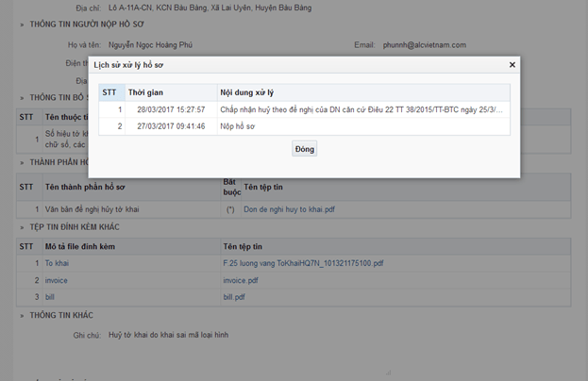Toggle the THÀNH PHẦN HỒ SƠ section header
Screen dimensions: 588x381
[x=23, y=162]
